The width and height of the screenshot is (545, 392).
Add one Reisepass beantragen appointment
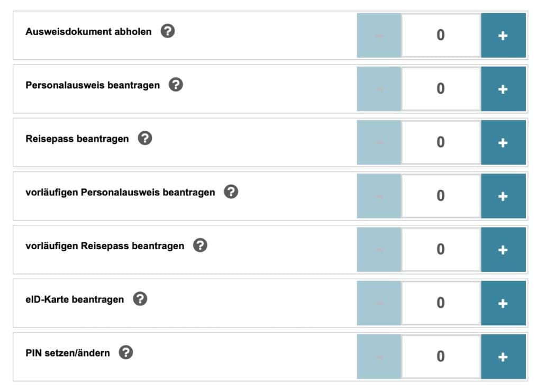[x=504, y=142]
